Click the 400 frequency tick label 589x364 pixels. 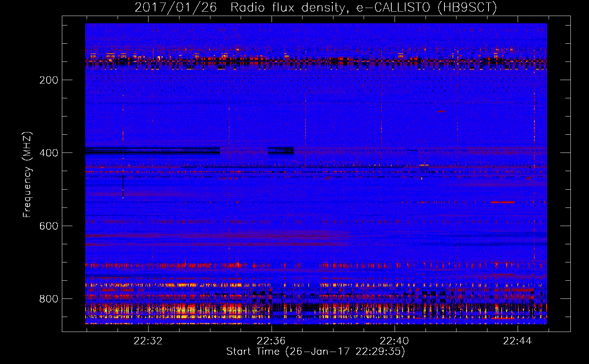coord(49,153)
